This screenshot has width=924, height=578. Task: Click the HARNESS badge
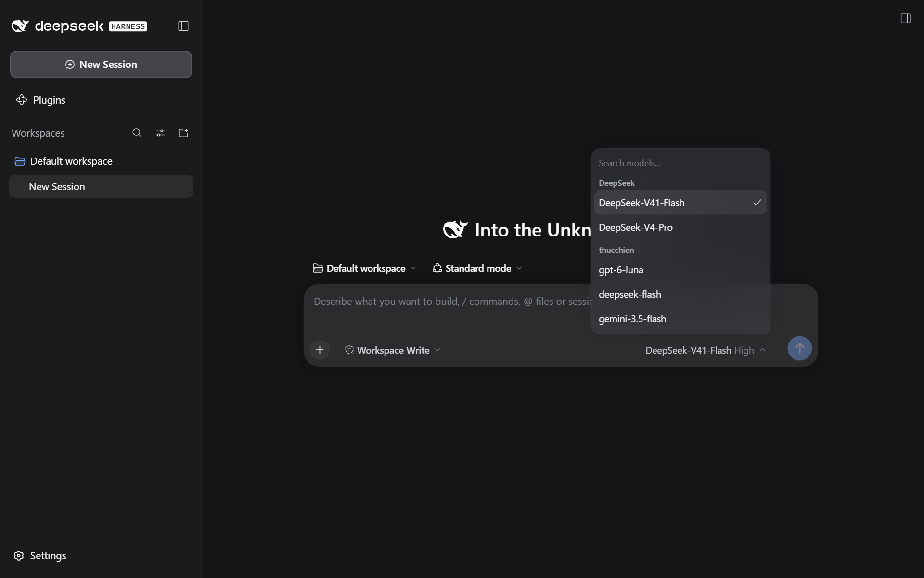(128, 26)
